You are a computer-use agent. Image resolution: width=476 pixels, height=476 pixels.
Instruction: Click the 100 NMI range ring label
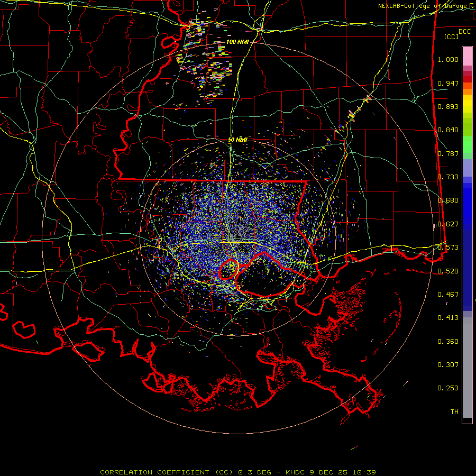(237, 42)
